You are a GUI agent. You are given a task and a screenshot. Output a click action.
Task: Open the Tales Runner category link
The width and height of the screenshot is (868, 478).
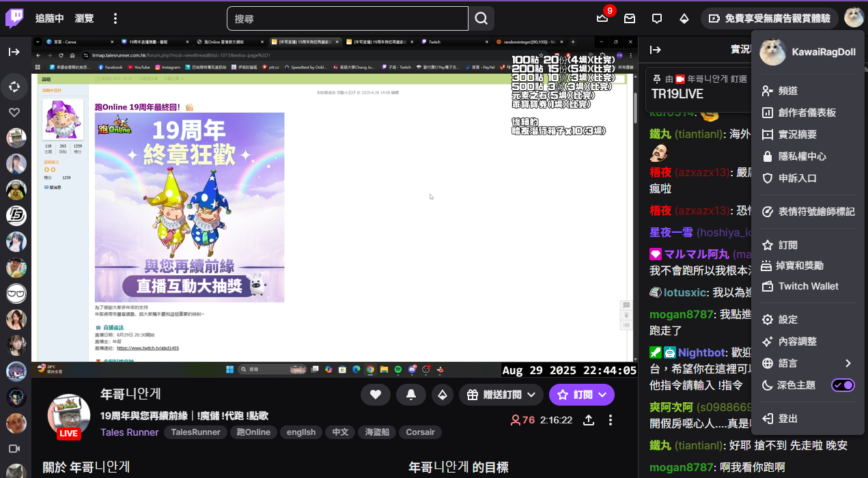click(129, 432)
